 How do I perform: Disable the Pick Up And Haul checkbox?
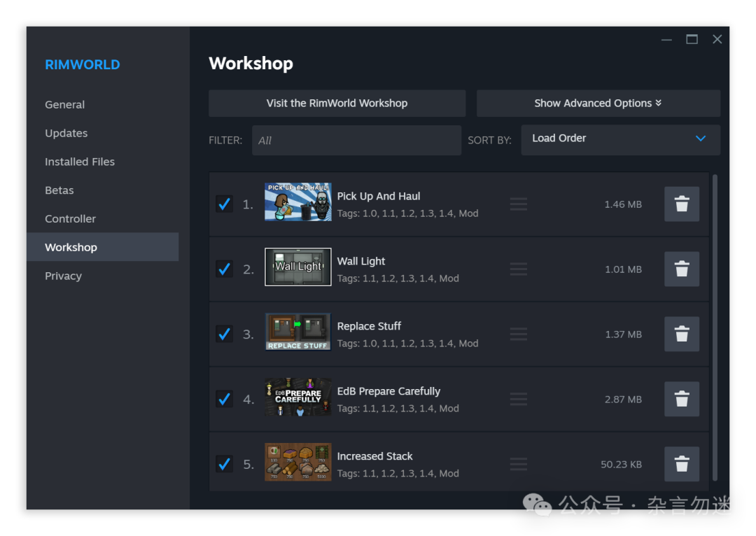click(x=224, y=204)
